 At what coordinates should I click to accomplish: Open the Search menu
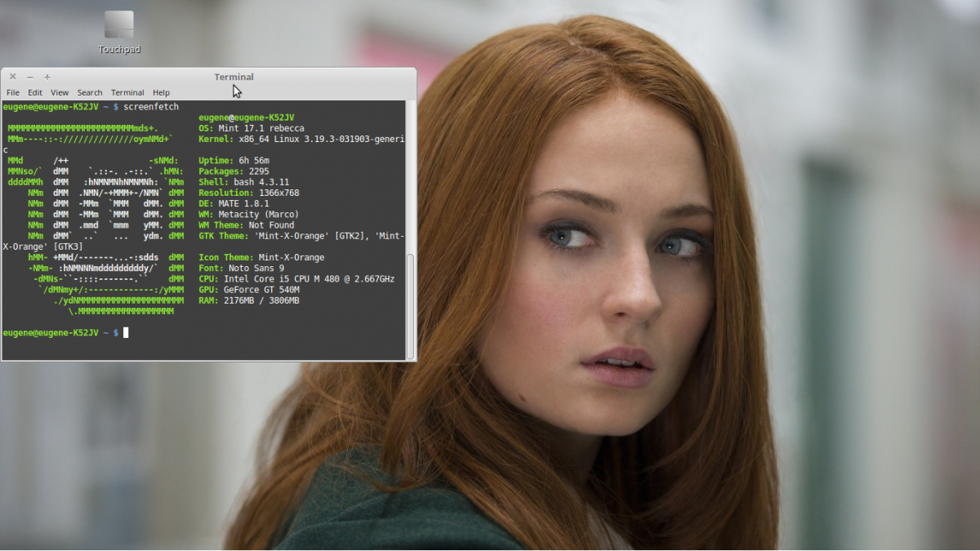(x=90, y=92)
